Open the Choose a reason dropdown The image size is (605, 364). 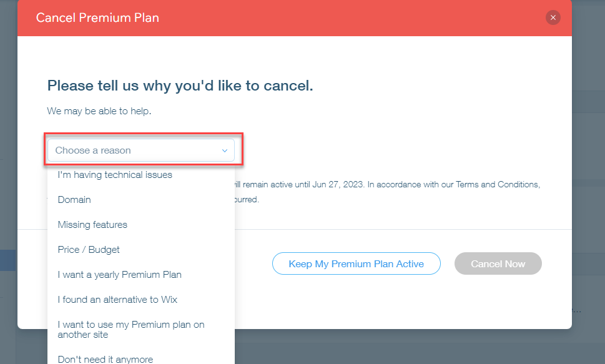pos(141,150)
